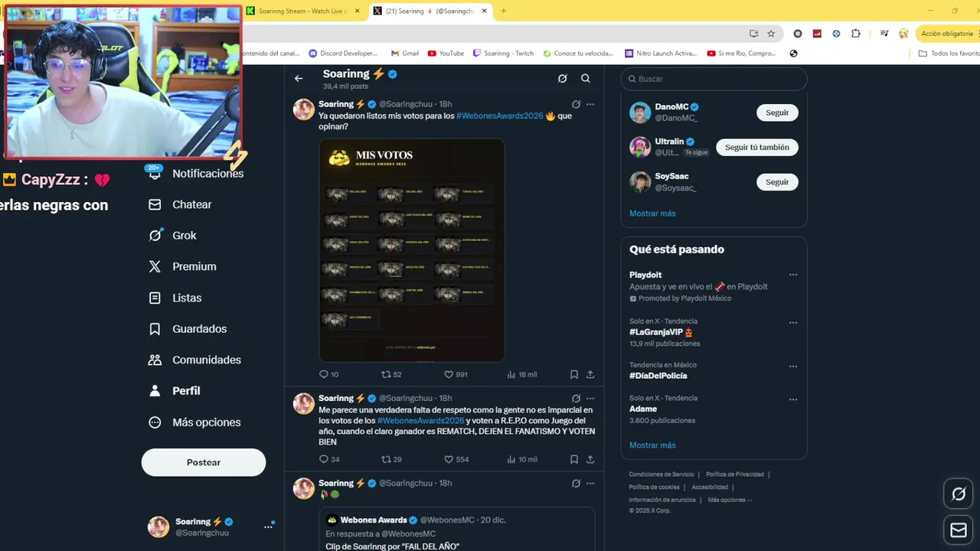Click the Postear button
Viewport: 980px width, 551px height.
(x=204, y=462)
